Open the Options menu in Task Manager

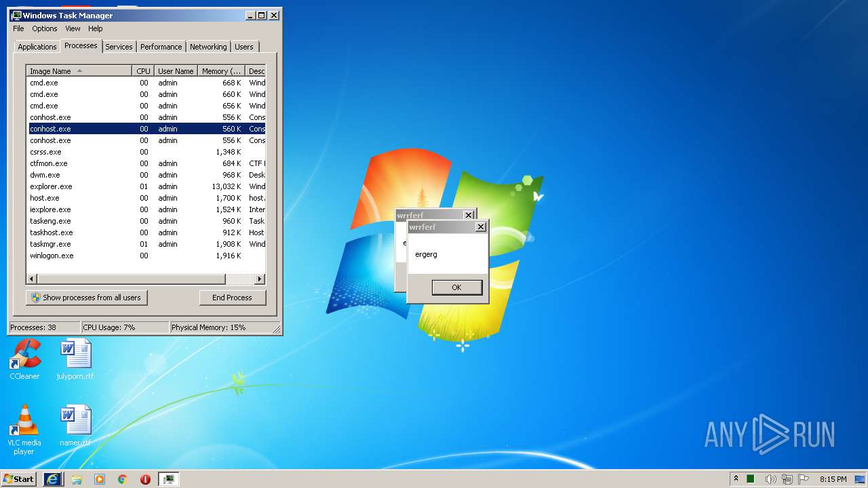tap(45, 28)
